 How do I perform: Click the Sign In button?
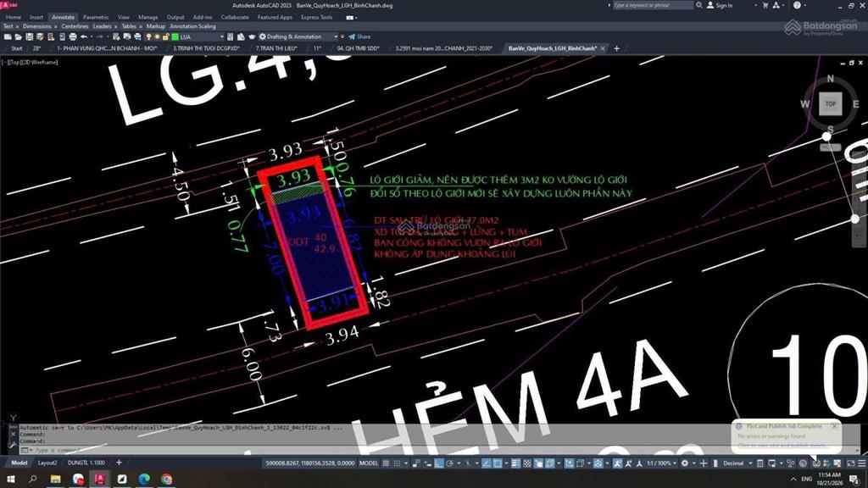click(x=720, y=6)
